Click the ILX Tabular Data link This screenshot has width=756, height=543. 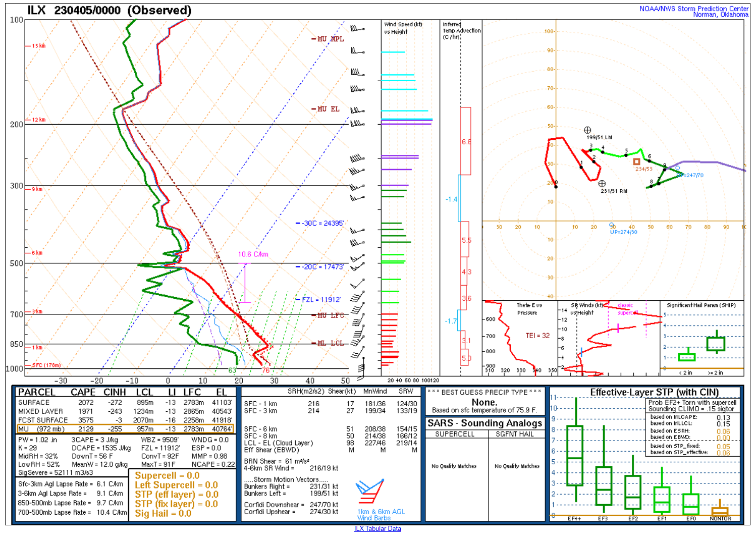click(377, 528)
